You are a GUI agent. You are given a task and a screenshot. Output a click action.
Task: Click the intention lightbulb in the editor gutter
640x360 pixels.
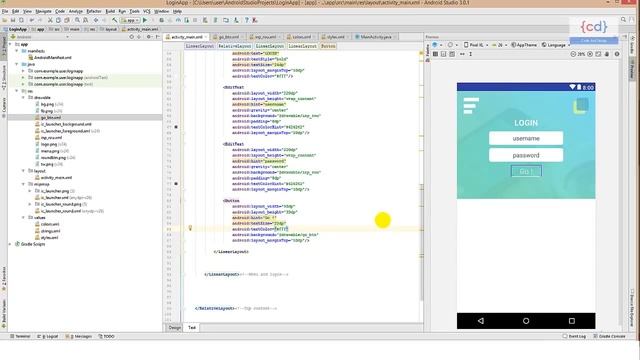point(190,228)
